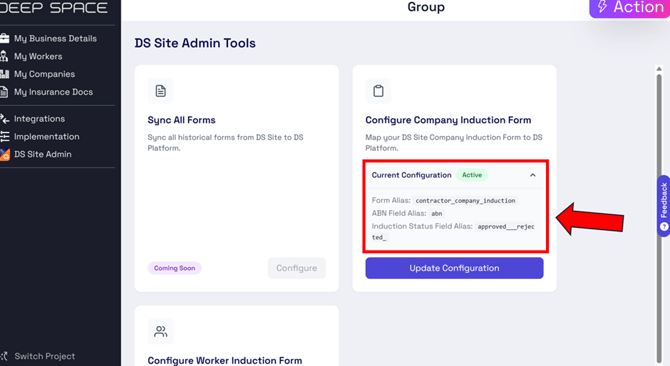
Task: Click the Update Configuration button
Action: [x=454, y=268]
